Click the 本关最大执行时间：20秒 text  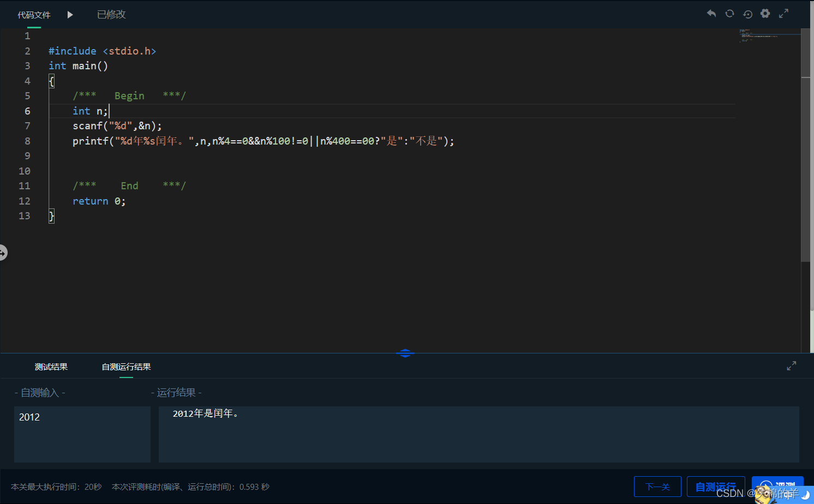click(56, 487)
